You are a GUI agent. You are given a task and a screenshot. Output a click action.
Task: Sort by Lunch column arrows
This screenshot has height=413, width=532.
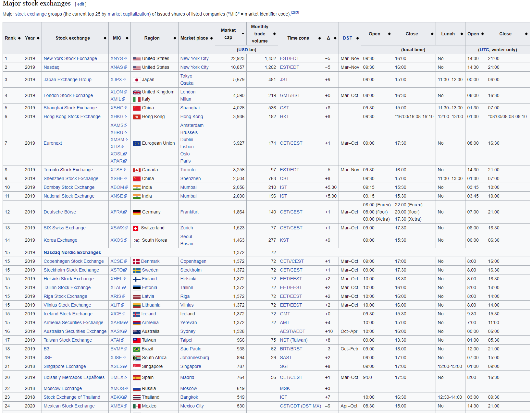pyautogui.click(x=462, y=34)
